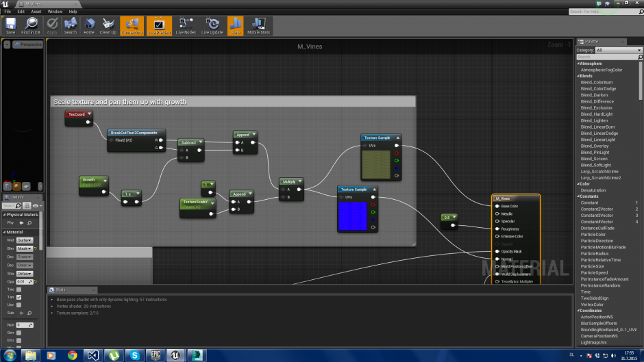This screenshot has width=644, height=362.
Task: Select Blend_Overlay in the palette
Action: [594, 146]
